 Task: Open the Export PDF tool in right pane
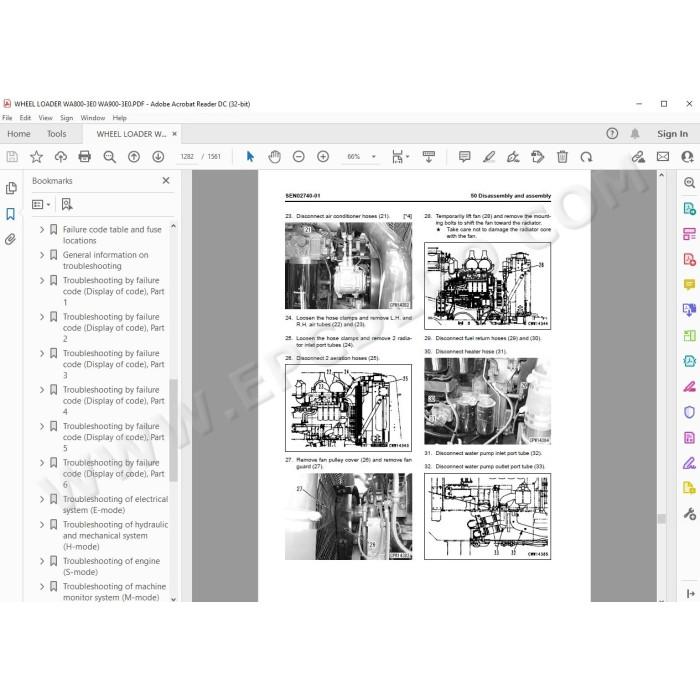tap(689, 208)
